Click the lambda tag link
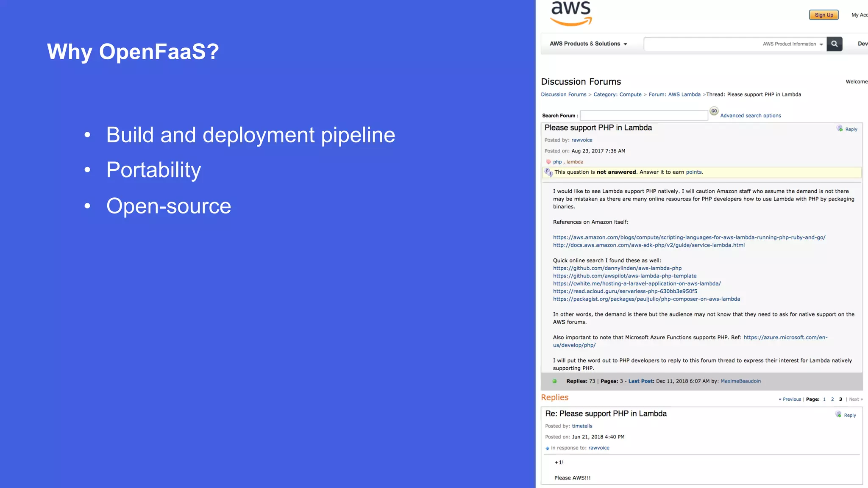Screen dimensions: 868x488 pos(575,162)
